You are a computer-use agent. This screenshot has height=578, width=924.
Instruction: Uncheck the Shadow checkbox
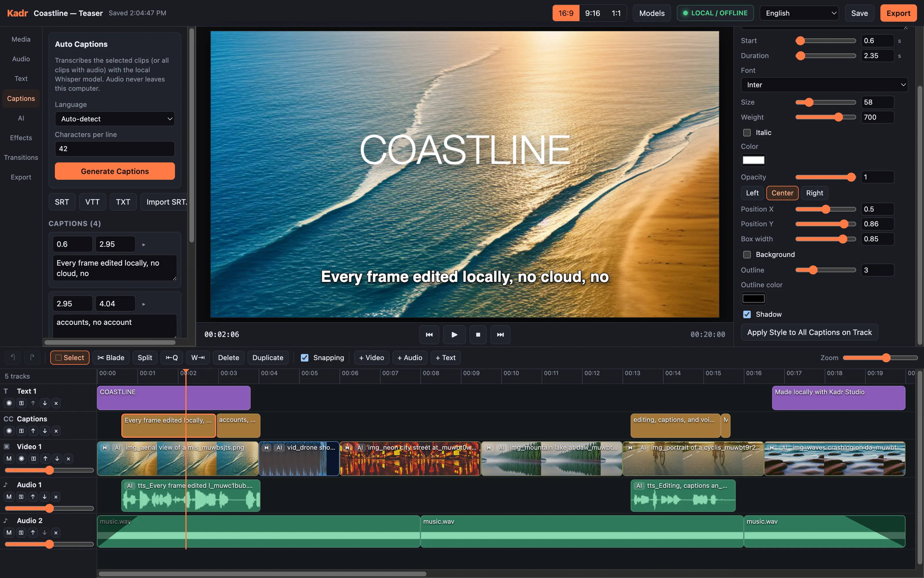[x=747, y=314]
